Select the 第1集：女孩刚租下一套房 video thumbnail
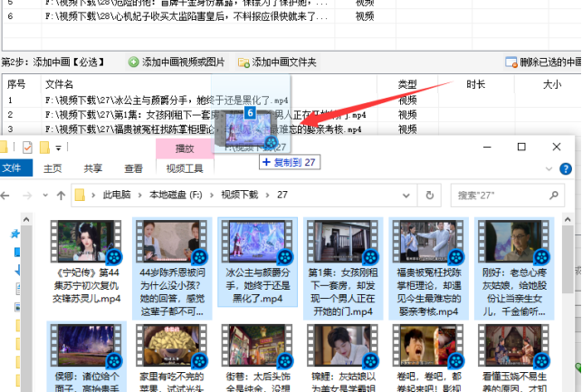Screen dimensions: 582x392 click(x=342, y=242)
